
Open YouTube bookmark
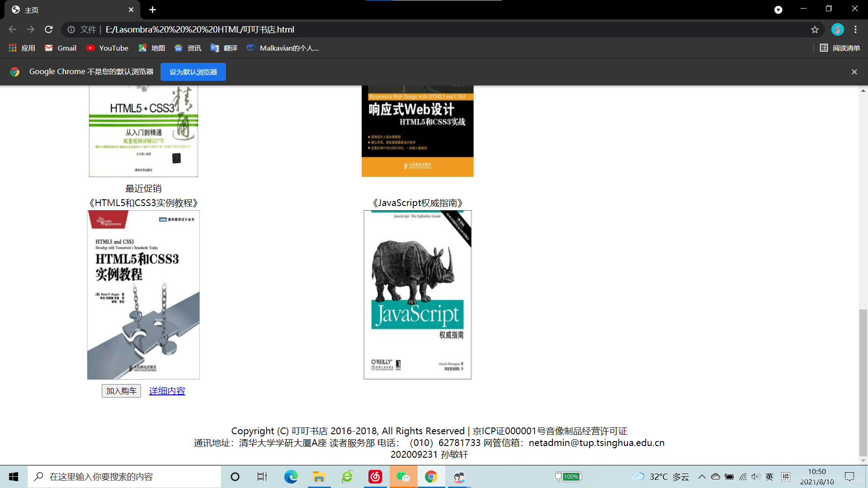pos(108,48)
